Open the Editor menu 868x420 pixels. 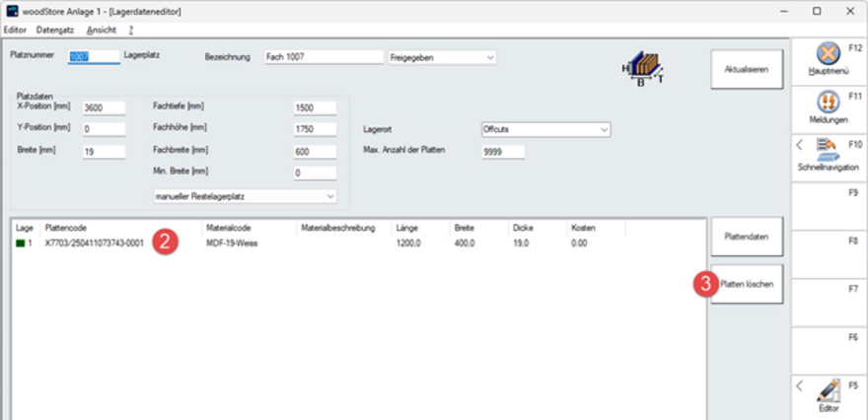click(x=15, y=30)
